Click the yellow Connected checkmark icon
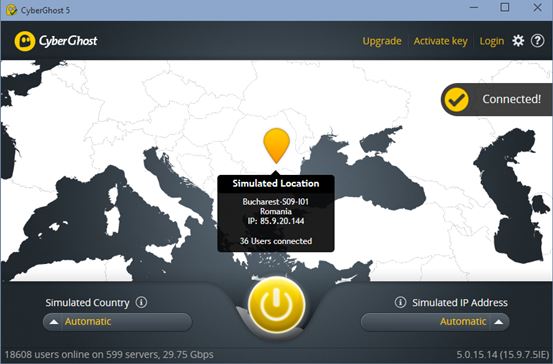The image size is (553, 364). click(456, 100)
